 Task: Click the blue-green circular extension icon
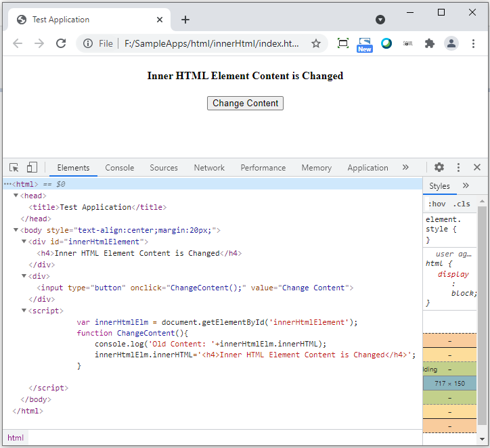(386, 43)
